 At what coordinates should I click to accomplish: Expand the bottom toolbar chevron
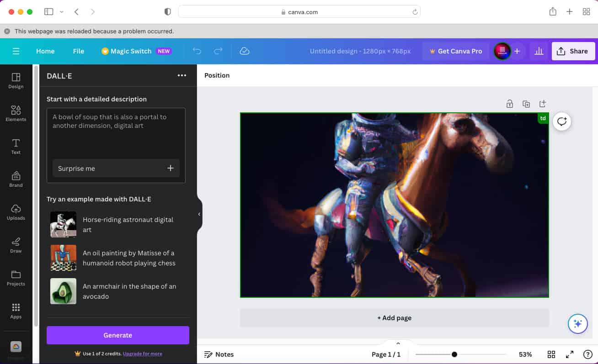click(x=398, y=343)
